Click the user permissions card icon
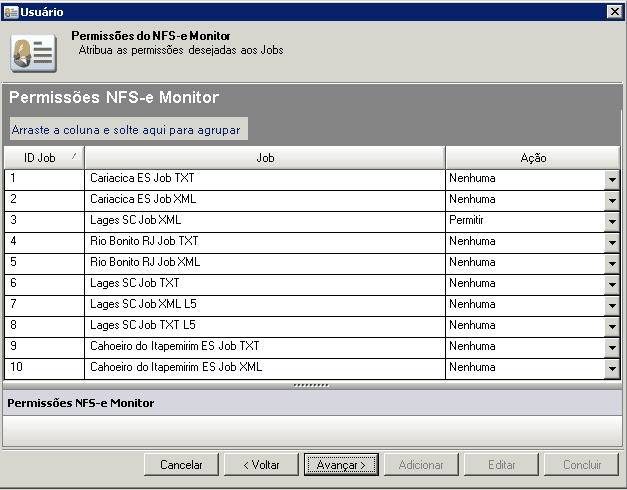The width and height of the screenshot is (627, 490). click(x=33, y=53)
